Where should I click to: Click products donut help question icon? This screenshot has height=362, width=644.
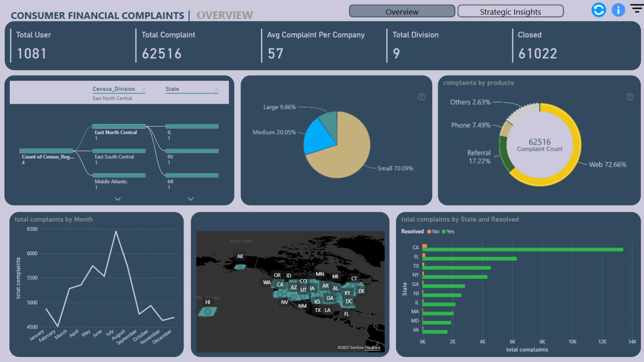630,97
